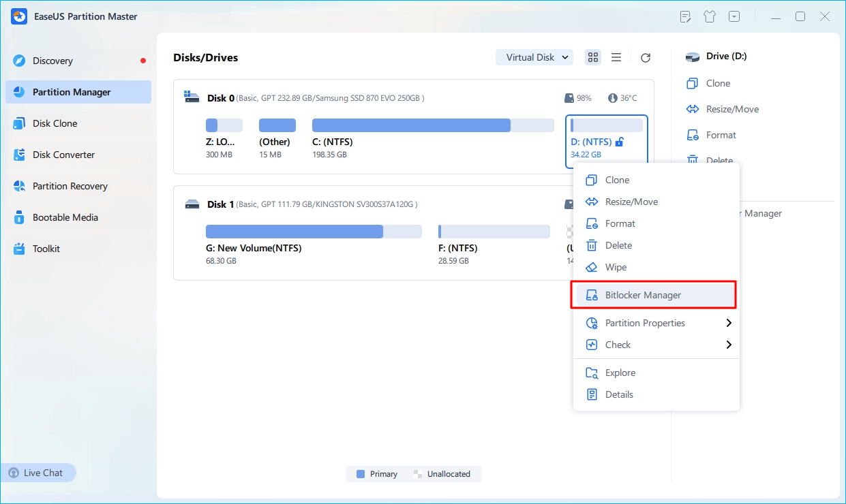846x504 pixels.
Task: Click the Bootable Media USB icon
Action: pos(19,217)
